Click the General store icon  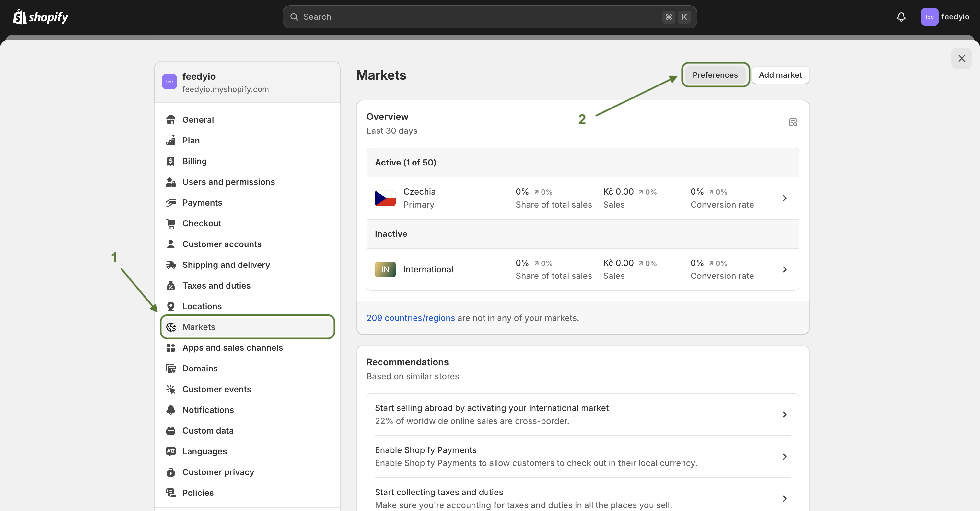tap(171, 120)
